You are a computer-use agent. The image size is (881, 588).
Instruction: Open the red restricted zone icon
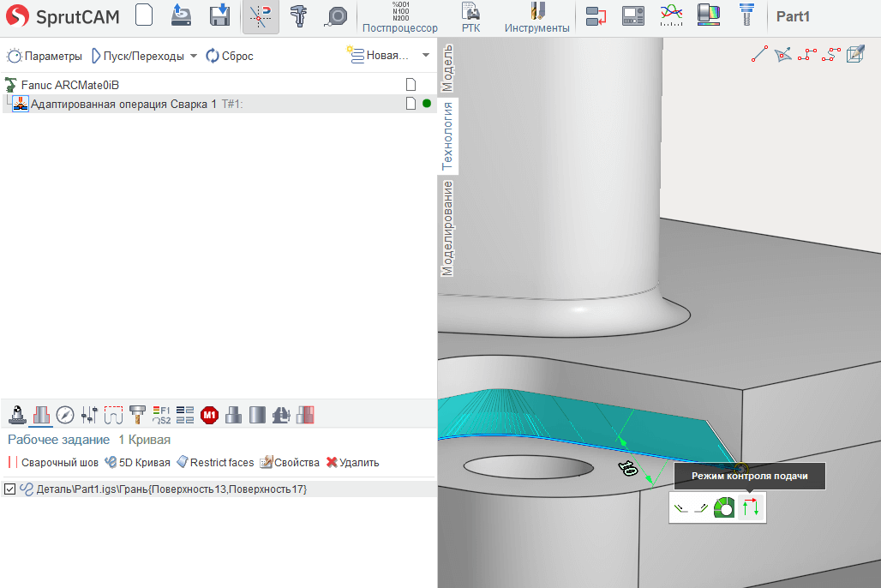pyautogui.click(x=305, y=415)
